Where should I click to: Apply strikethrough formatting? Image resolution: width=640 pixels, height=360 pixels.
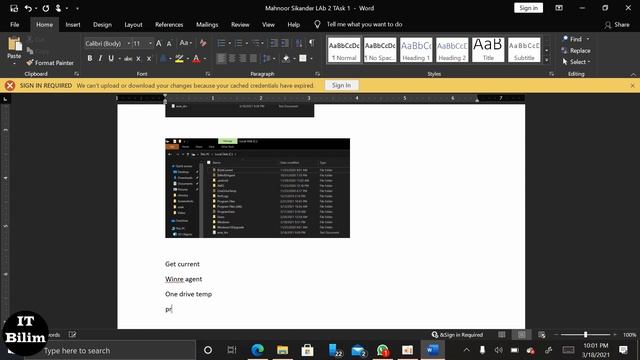[128, 59]
